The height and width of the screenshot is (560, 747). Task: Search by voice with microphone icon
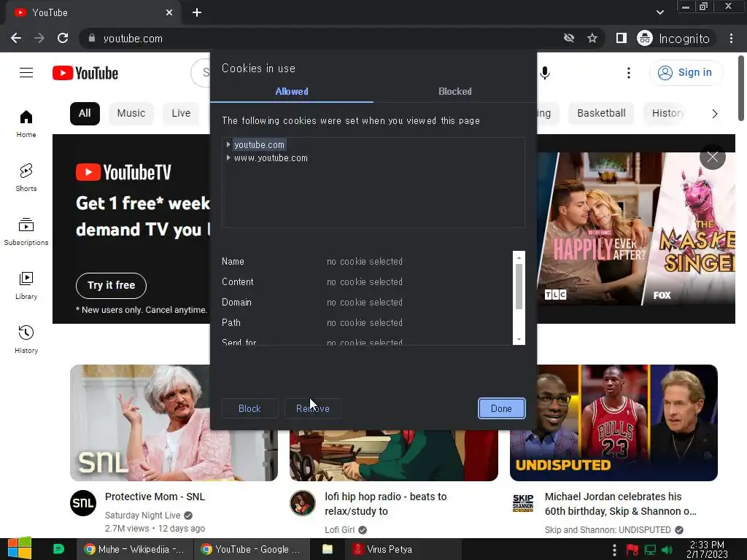coord(545,72)
